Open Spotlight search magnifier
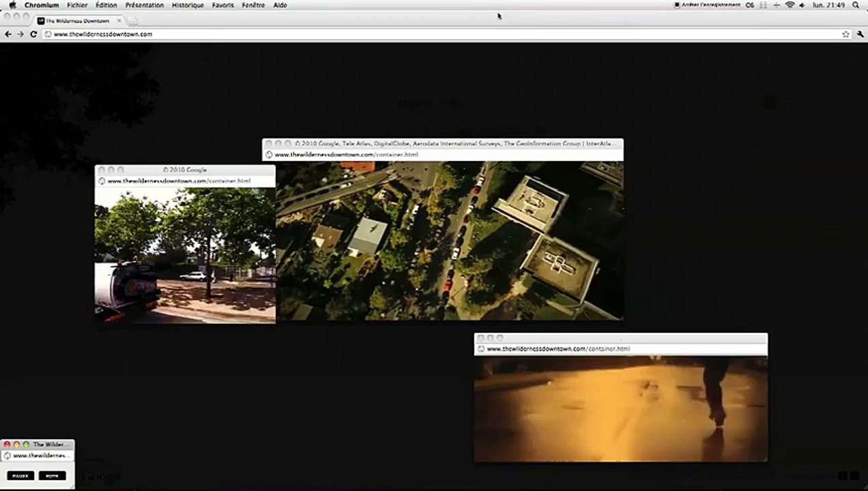Screen dimensions: 868x491 pos(856,5)
